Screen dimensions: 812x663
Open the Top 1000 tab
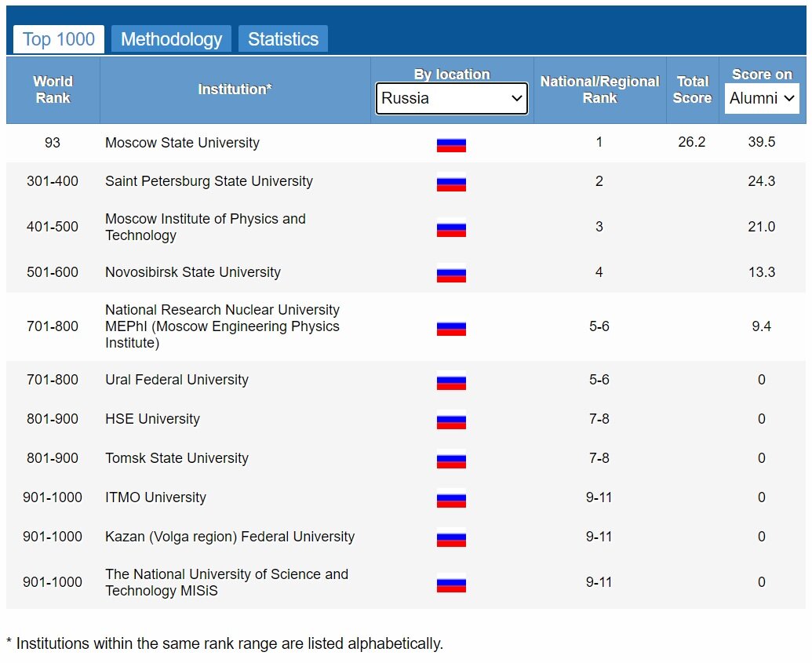59,39
